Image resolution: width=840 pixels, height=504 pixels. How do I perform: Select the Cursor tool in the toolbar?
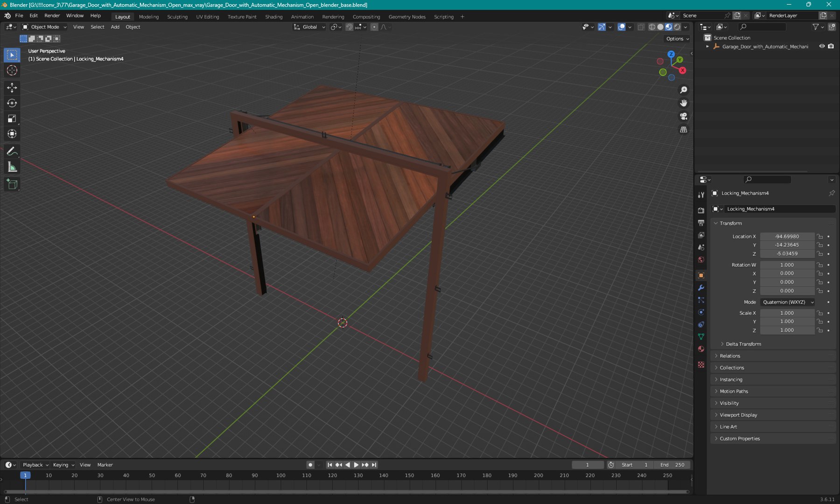pyautogui.click(x=12, y=70)
